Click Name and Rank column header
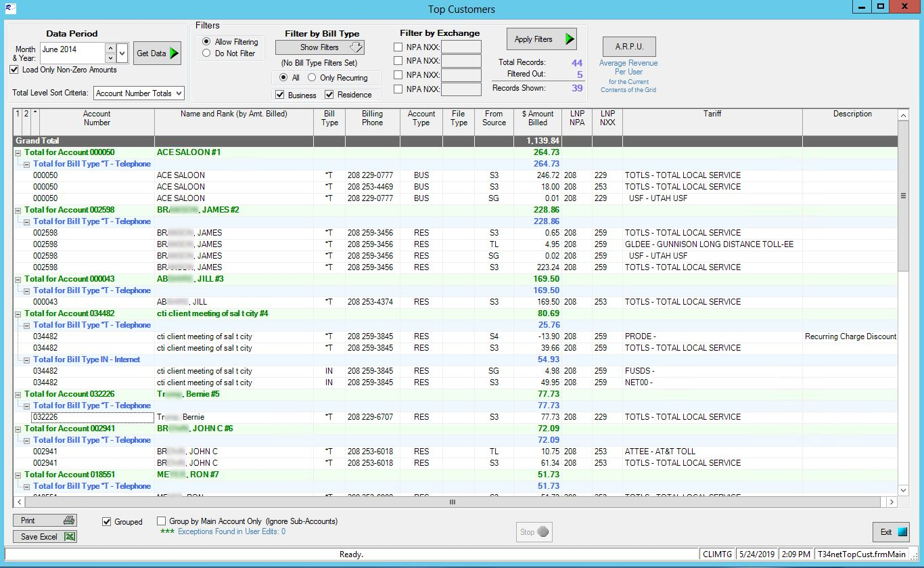The image size is (924, 568). pyautogui.click(x=234, y=122)
